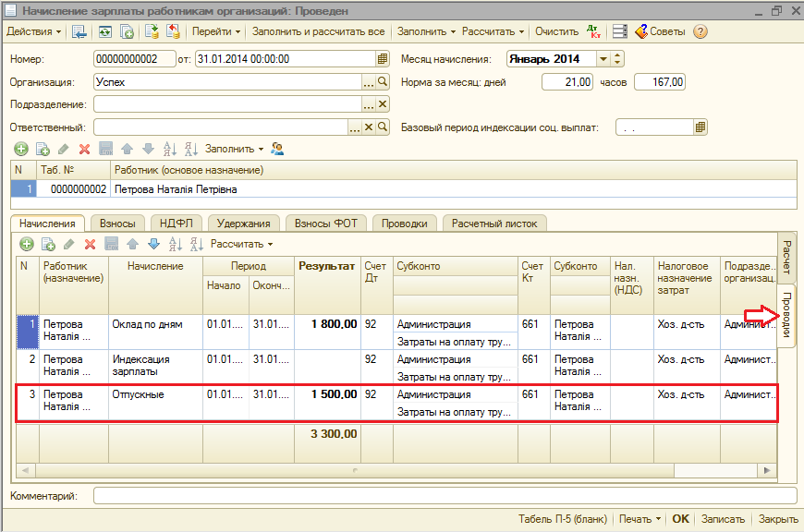Select the Отпускные accrual cell
This screenshot has width=804, height=532.
tap(156, 403)
